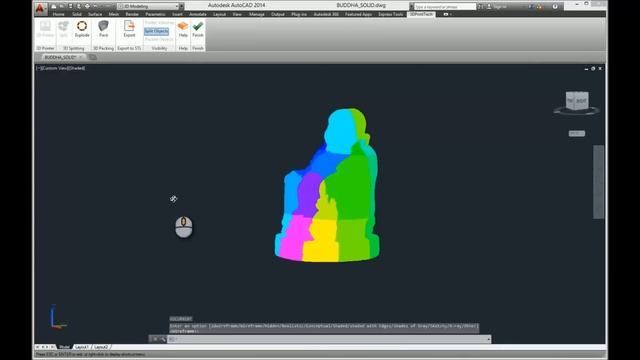Open the Home ribbon tab
Viewport: 640px width, 360px height.
[x=58, y=14]
